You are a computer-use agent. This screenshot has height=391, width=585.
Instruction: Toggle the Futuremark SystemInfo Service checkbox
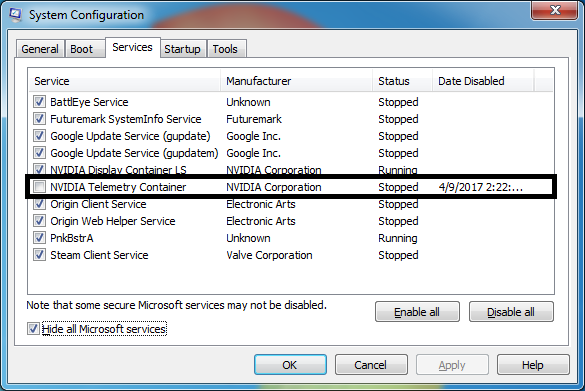pos(39,119)
